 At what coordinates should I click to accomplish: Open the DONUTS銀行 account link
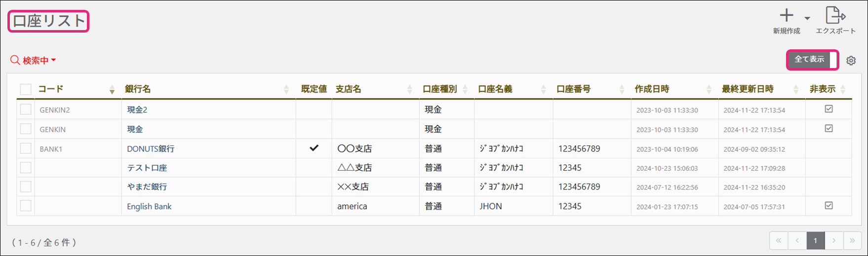(x=151, y=148)
